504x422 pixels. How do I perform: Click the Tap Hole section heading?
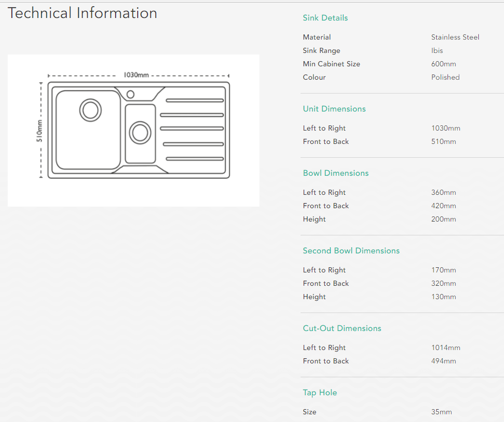(x=320, y=393)
